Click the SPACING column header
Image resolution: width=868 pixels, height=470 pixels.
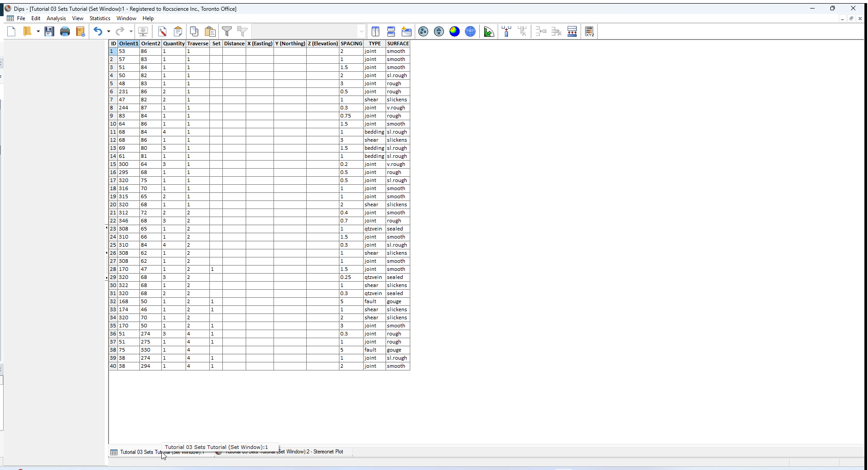(351, 44)
